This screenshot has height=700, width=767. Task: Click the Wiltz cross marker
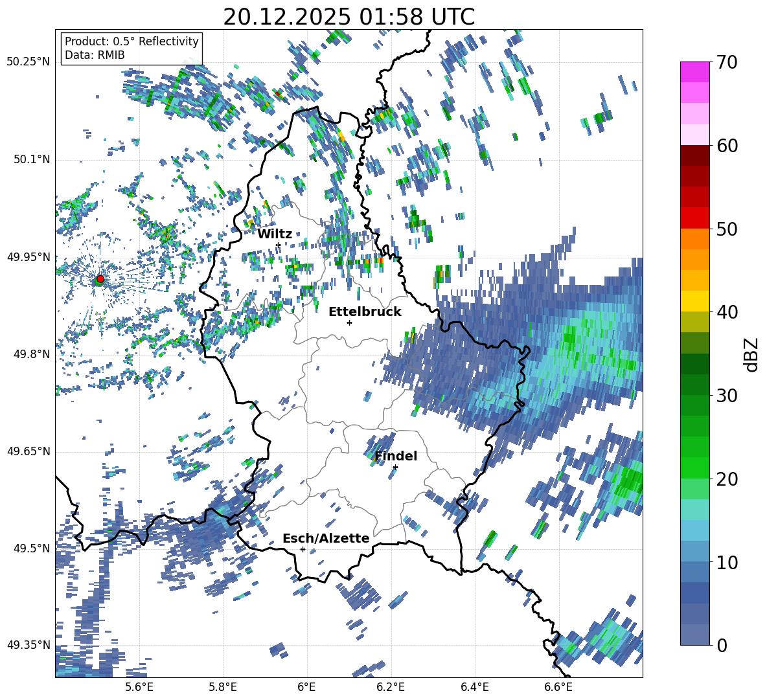pos(279,245)
